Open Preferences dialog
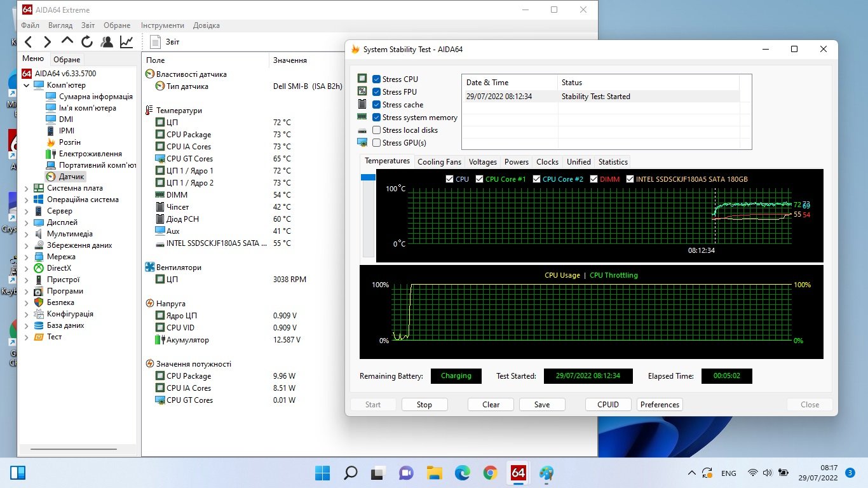Screen dimensions: 868x488 click(x=660, y=405)
